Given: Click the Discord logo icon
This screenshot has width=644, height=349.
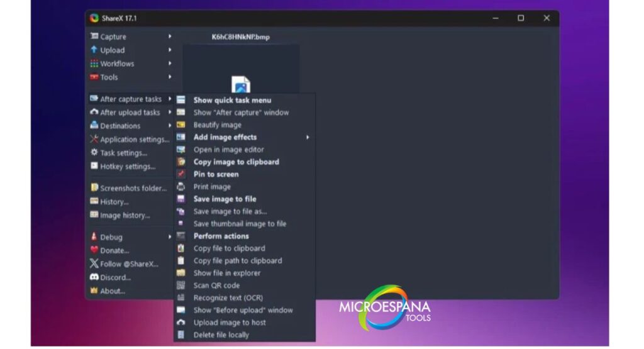Looking at the screenshot, I should click(x=94, y=277).
